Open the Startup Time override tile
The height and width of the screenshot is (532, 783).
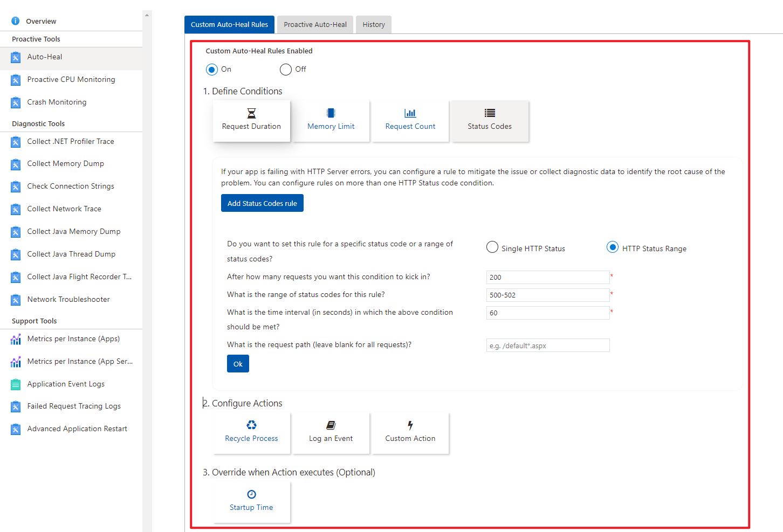(251, 502)
